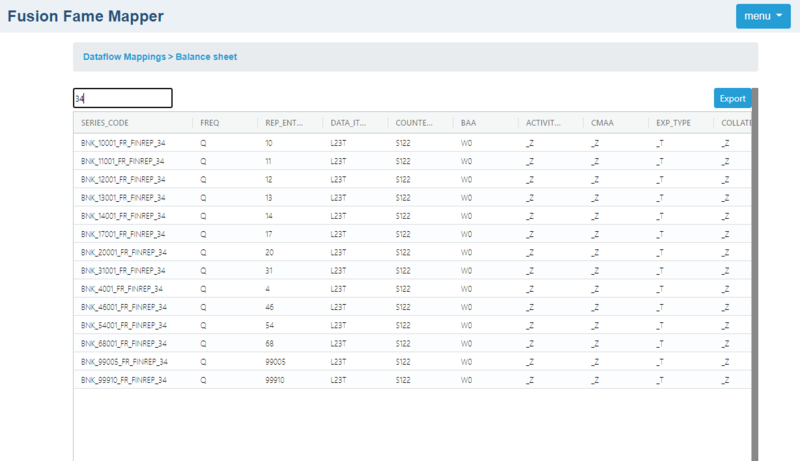The width and height of the screenshot is (800, 461).
Task: Select row BNK_10001_FR_FINREP_34
Action: pos(123,143)
